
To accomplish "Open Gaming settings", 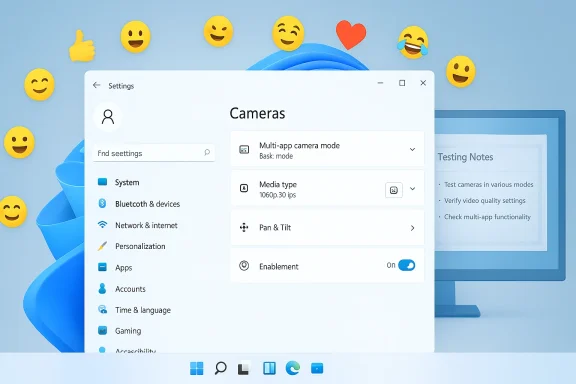I will click(128, 331).
